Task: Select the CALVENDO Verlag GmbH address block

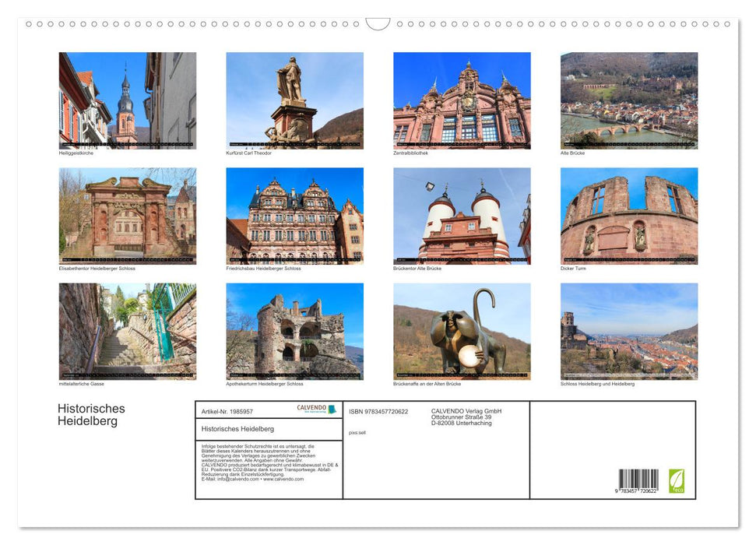Action: pyautogui.click(x=466, y=416)
